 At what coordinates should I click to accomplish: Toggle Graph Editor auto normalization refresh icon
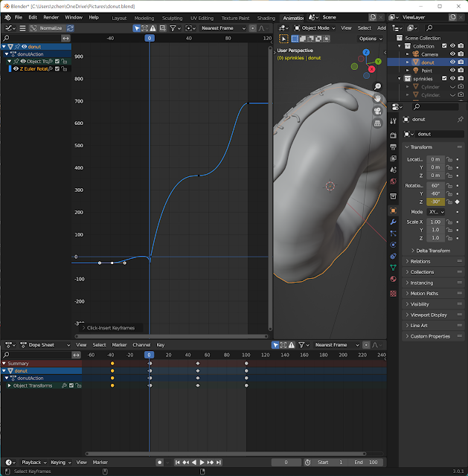70,28
